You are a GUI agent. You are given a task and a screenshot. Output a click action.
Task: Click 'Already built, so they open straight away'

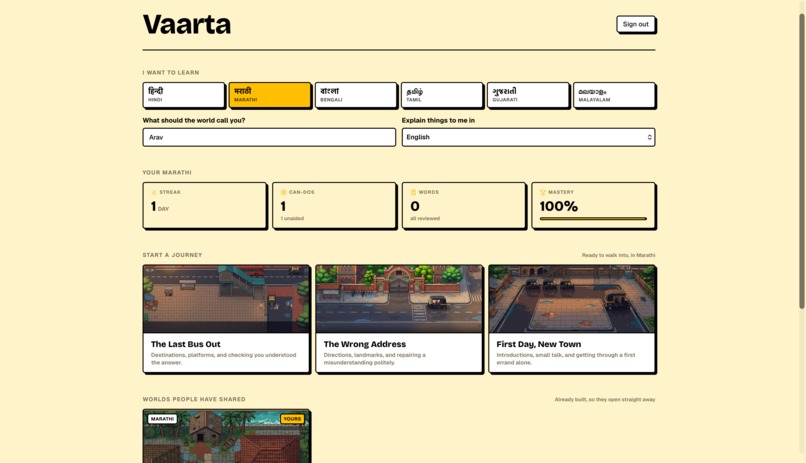click(604, 399)
